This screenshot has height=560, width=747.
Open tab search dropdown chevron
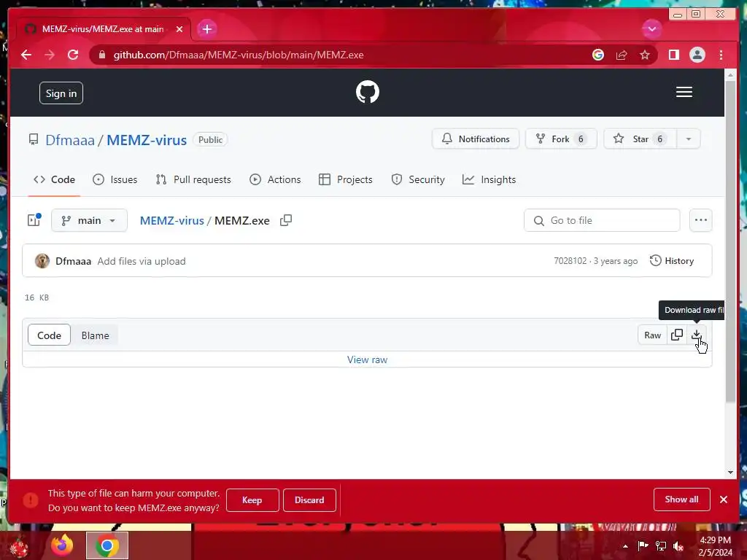pos(651,29)
